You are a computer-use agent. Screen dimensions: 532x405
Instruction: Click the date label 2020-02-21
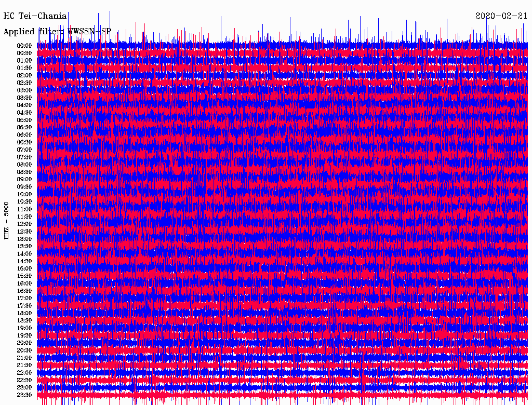click(501, 16)
